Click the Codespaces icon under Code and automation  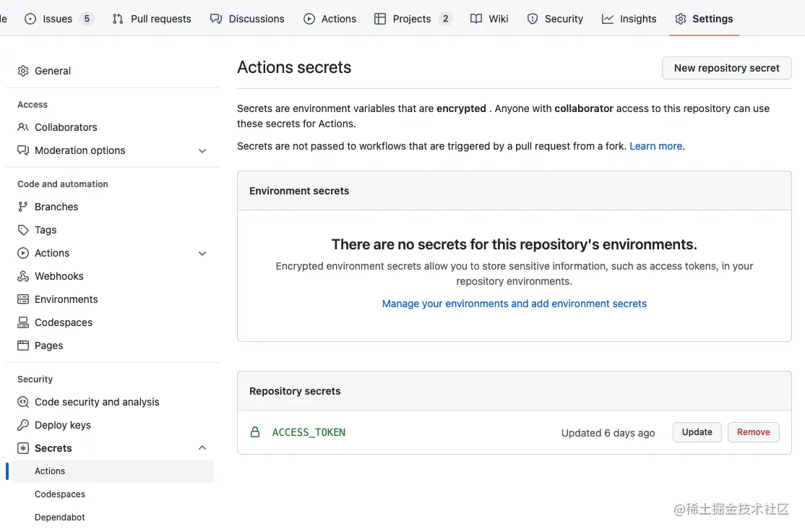coord(23,322)
